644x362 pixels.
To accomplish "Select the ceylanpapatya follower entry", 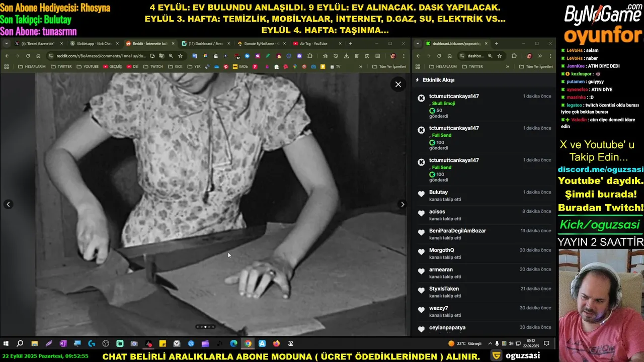I will 484,328.
